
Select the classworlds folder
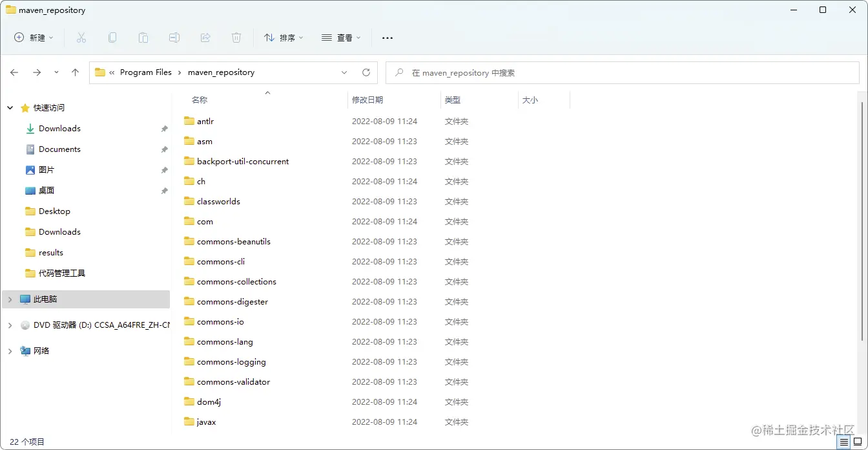click(x=218, y=202)
